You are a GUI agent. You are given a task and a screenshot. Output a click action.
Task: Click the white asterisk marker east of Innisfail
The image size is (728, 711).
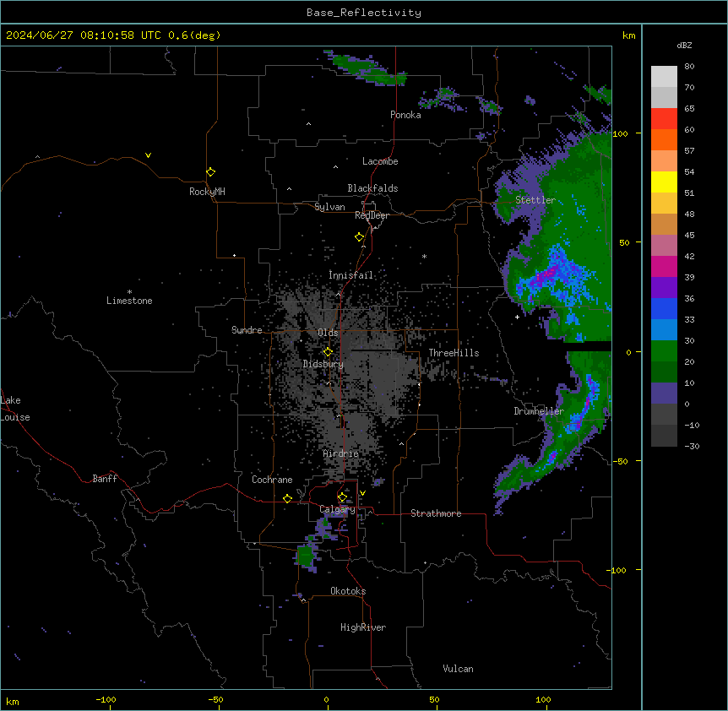click(x=424, y=256)
